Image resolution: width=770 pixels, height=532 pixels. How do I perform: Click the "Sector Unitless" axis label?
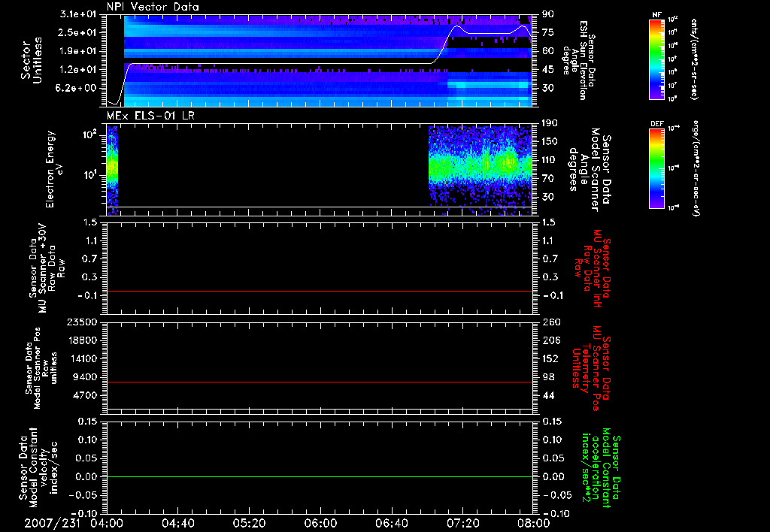tap(32, 61)
